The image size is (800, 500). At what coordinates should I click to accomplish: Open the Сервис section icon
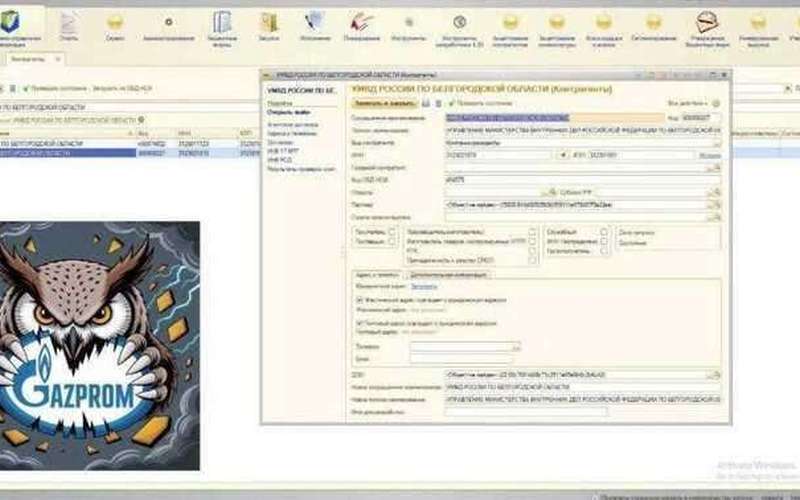115,27
